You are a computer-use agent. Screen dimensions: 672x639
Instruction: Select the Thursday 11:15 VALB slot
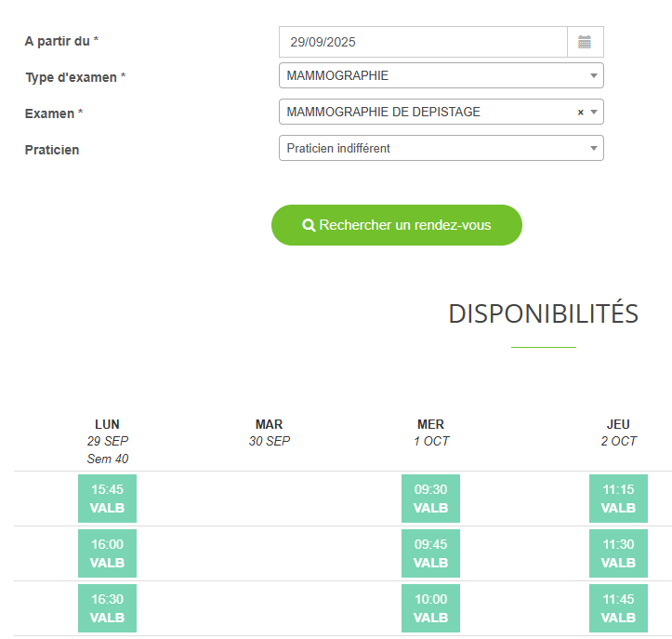[x=618, y=499]
